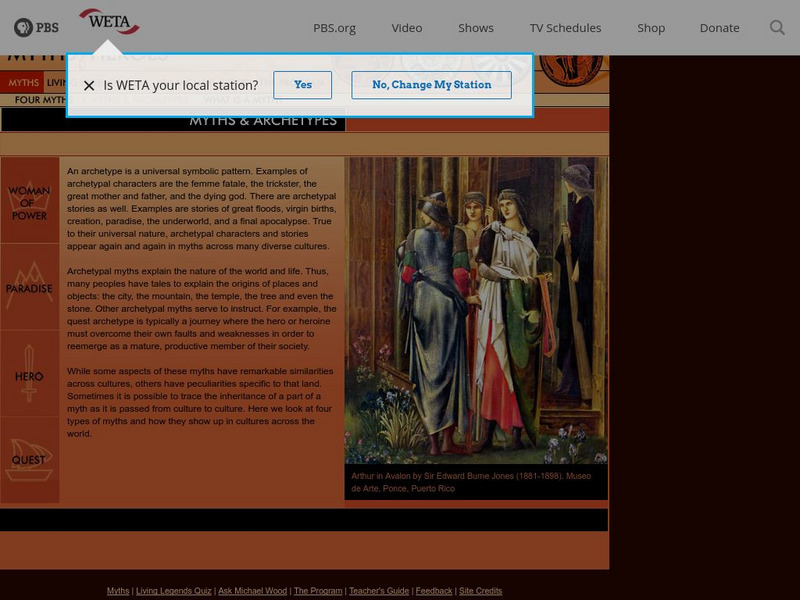
Task: Click No, Change My Station button
Action: (432, 85)
